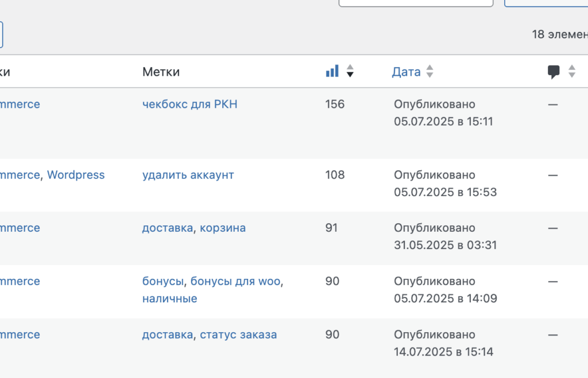Select date 05.07.2025 в 14:09
This screenshot has height=378, width=588.
[x=446, y=299]
